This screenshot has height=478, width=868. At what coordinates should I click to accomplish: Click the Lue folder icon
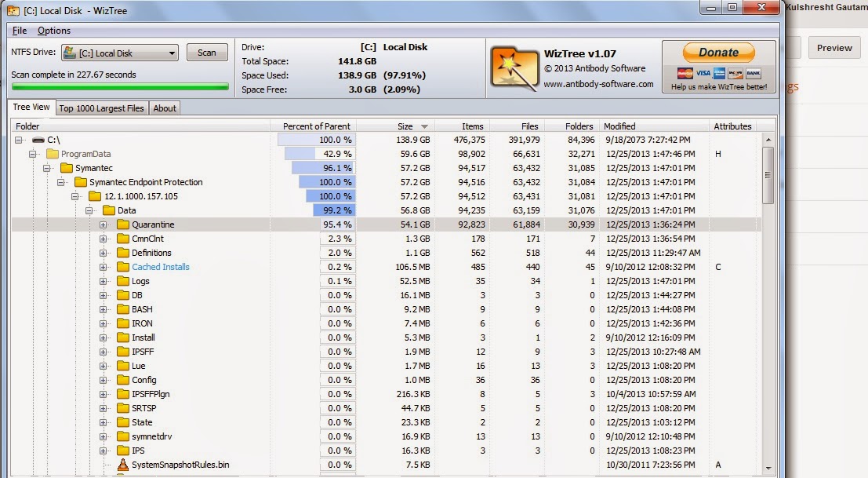[123, 366]
